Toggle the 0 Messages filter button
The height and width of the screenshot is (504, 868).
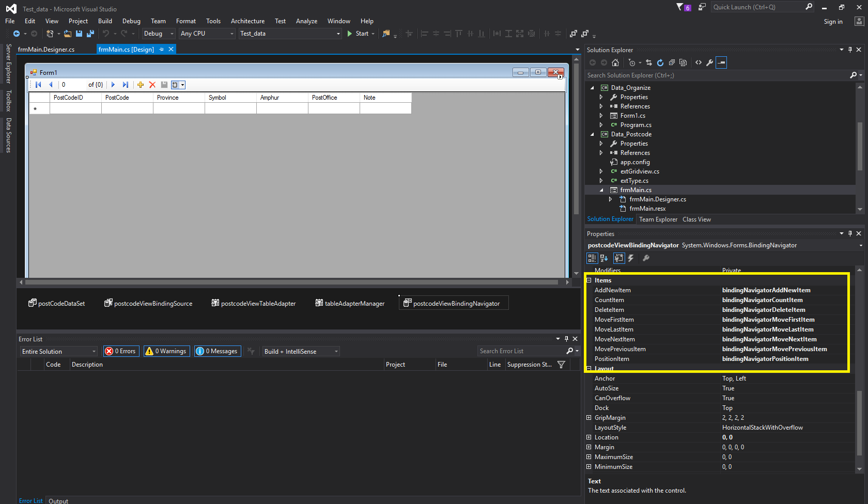pyautogui.click(x=218, y=351)
